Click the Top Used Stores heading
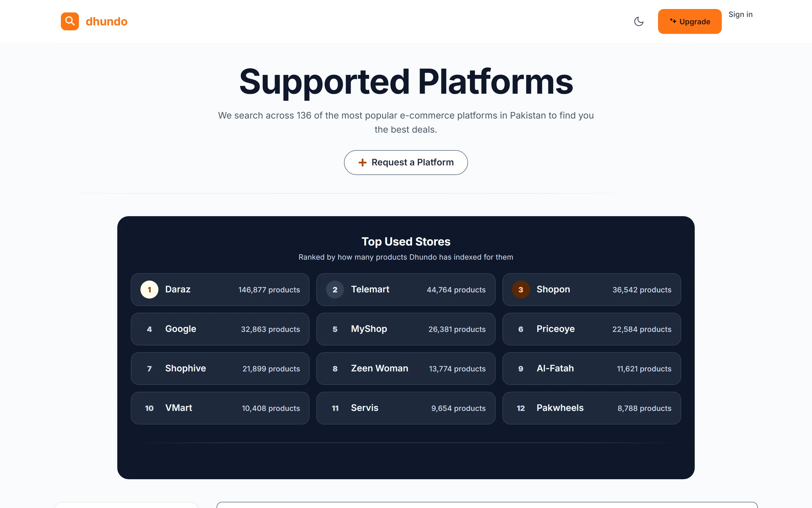 click(x=406, y=242)
